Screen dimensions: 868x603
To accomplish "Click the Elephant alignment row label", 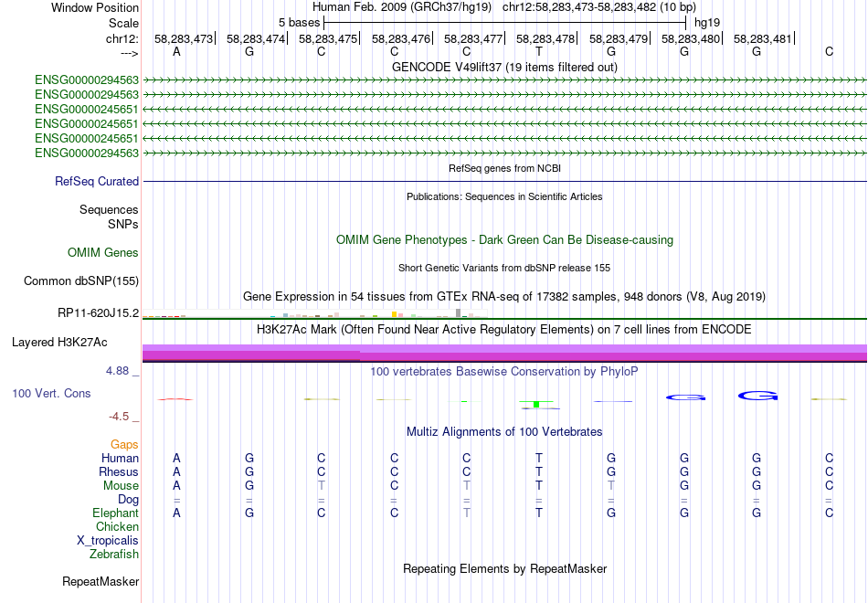I will click(x=115, y=513).
